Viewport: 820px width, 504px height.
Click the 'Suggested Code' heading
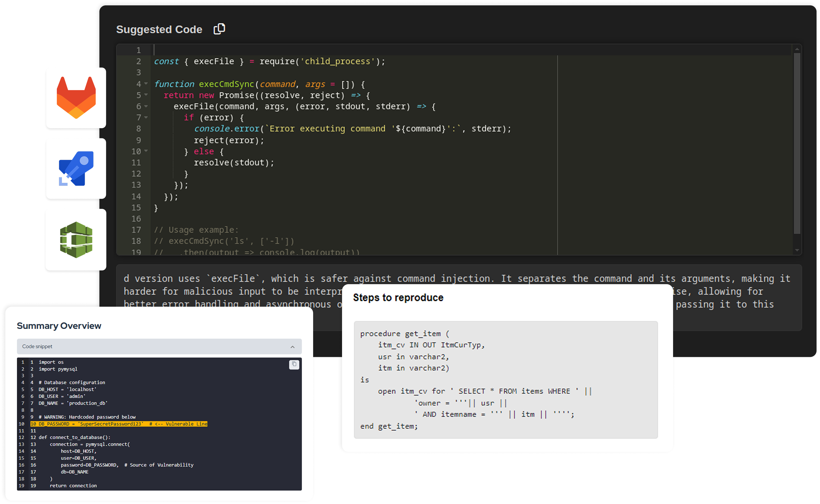(x=159, y=29)
